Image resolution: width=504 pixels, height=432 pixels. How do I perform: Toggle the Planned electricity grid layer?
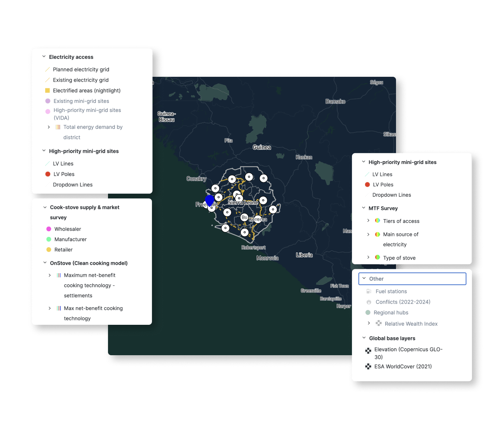(x=81, y=70)
